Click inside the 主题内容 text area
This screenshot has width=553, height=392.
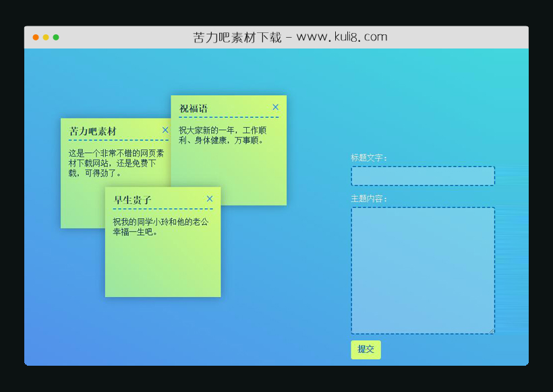[x=422, y=269]
